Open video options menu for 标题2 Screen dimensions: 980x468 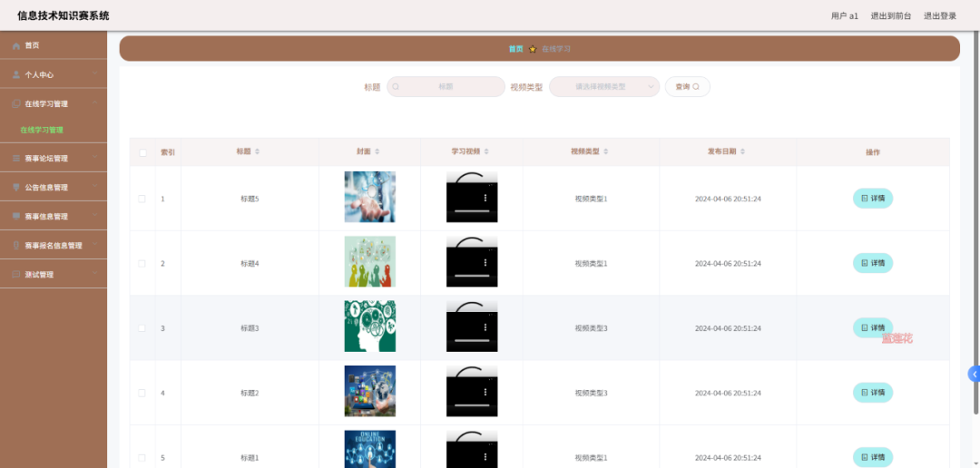485,392
